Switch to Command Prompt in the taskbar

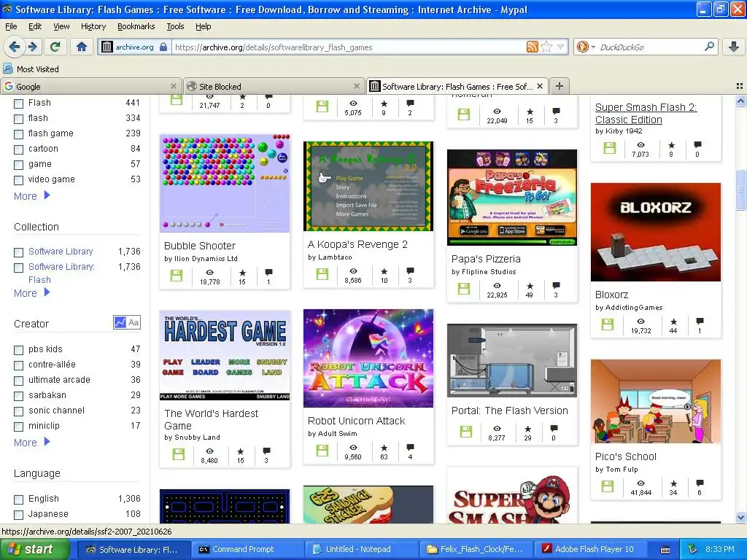(248, 550)
